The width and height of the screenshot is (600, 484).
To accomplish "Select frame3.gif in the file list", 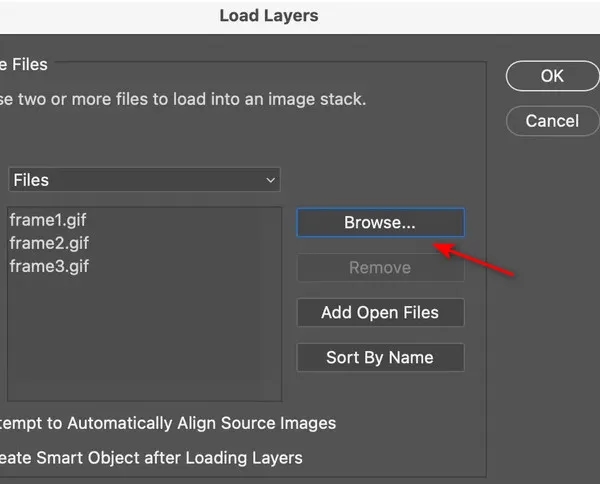I will point(49,266).
